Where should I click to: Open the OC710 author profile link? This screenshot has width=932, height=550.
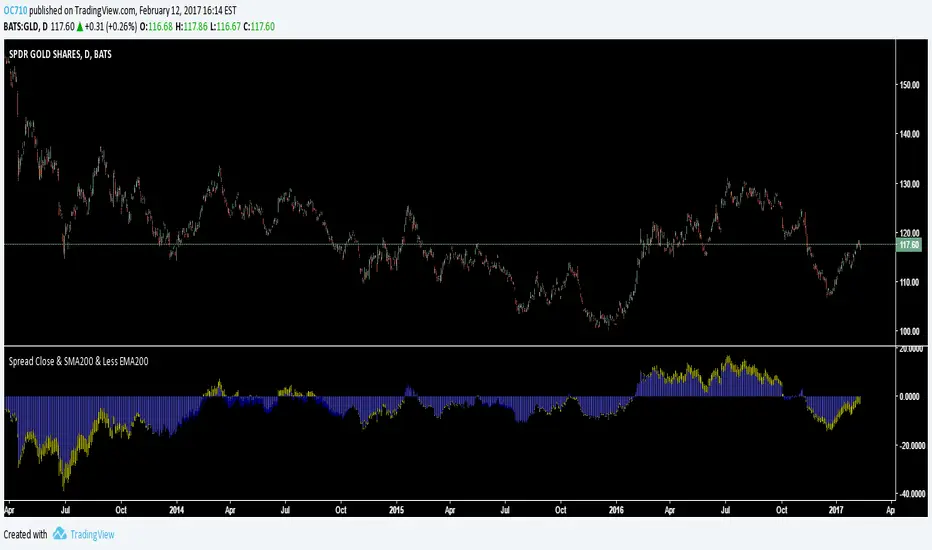15,11
